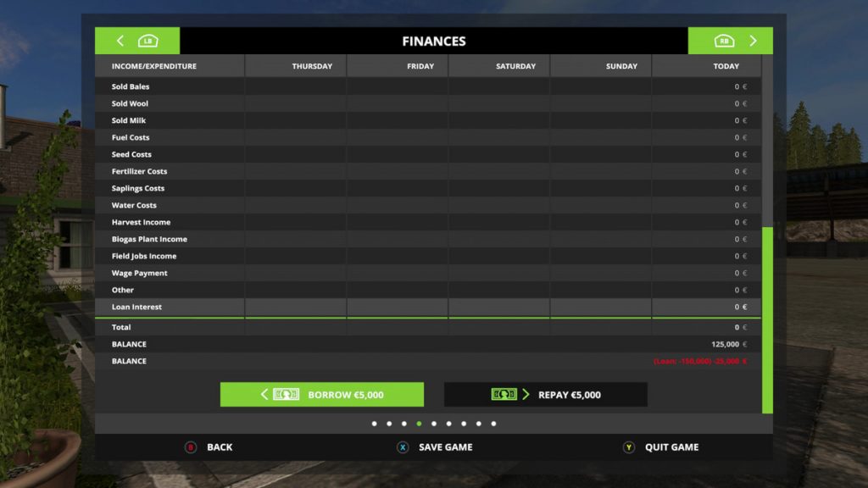Click the yellow Y controller icon
Viewport: 868px width, 488px height.
629,447
